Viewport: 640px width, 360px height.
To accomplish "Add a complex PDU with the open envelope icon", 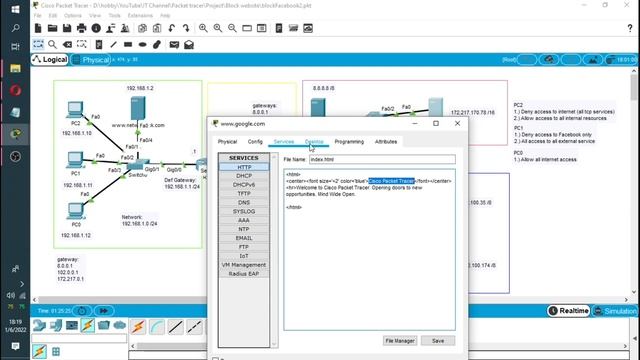I will (x=189, y=44).
